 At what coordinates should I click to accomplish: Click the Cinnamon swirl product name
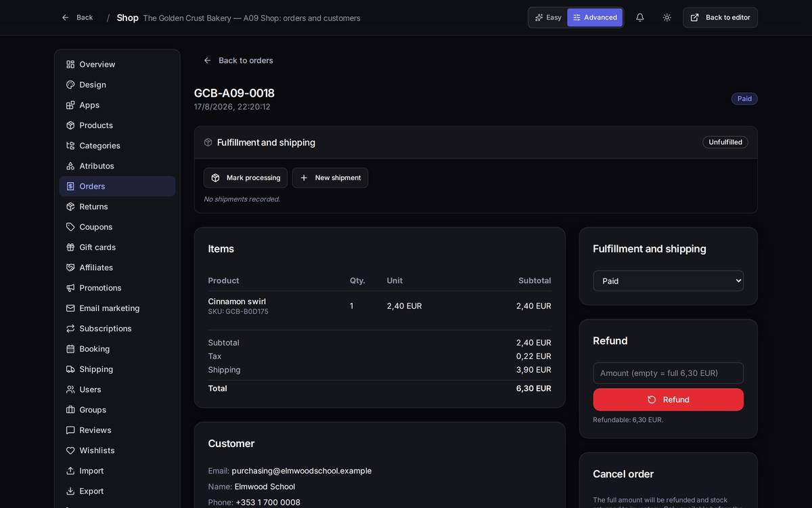(237, 301)
